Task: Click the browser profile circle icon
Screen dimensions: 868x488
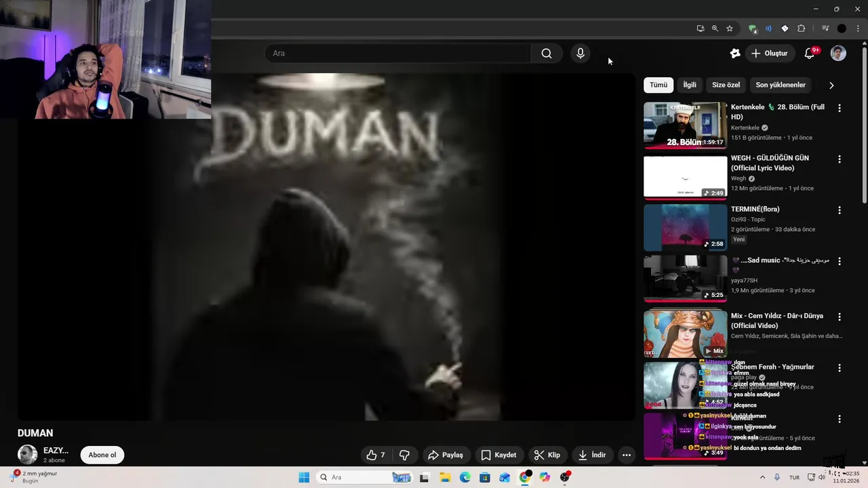Action: [x=842, y=28]
